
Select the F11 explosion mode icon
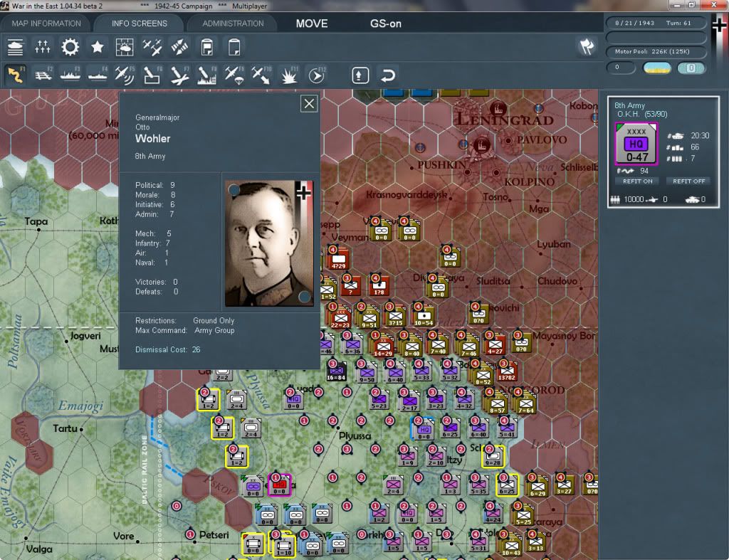point(289,75)
